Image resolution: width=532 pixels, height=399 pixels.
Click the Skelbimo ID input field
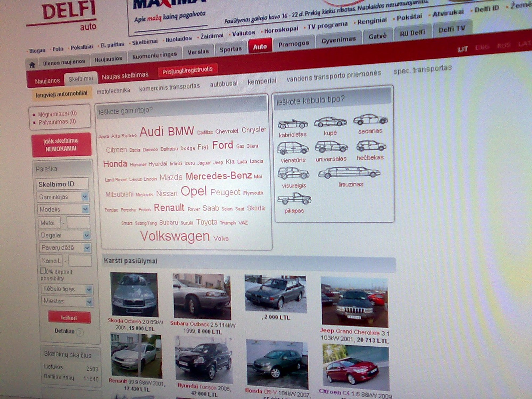pyautogui.click(x=62, y=184)
